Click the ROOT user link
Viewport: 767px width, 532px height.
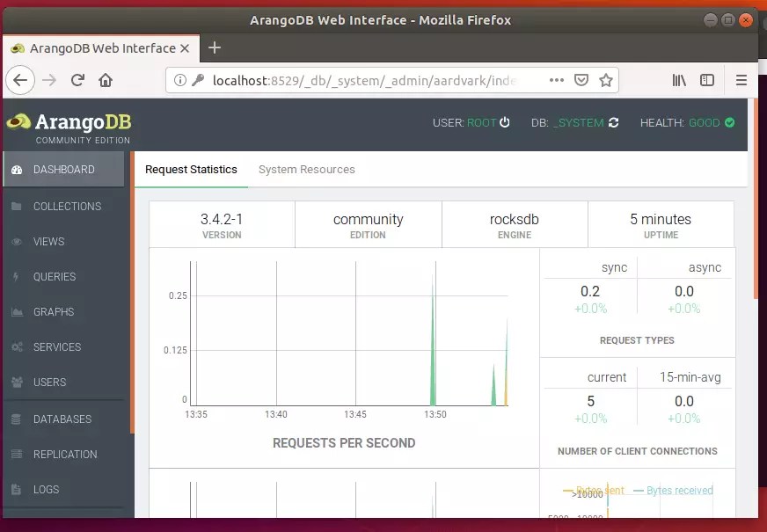(479, 123)
